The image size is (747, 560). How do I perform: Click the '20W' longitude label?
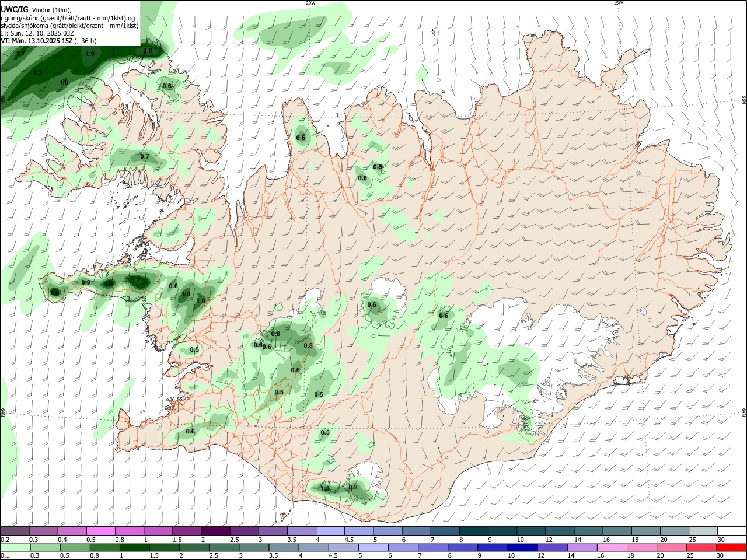click(x=310, y=3)
